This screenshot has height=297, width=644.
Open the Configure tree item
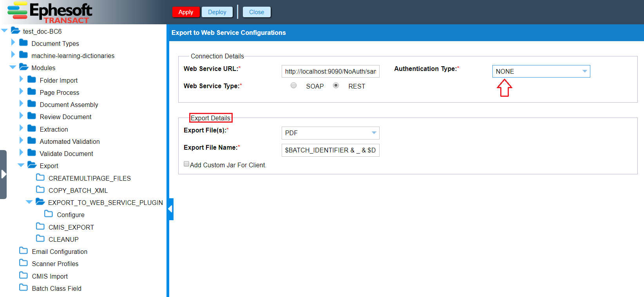[71, 215]
